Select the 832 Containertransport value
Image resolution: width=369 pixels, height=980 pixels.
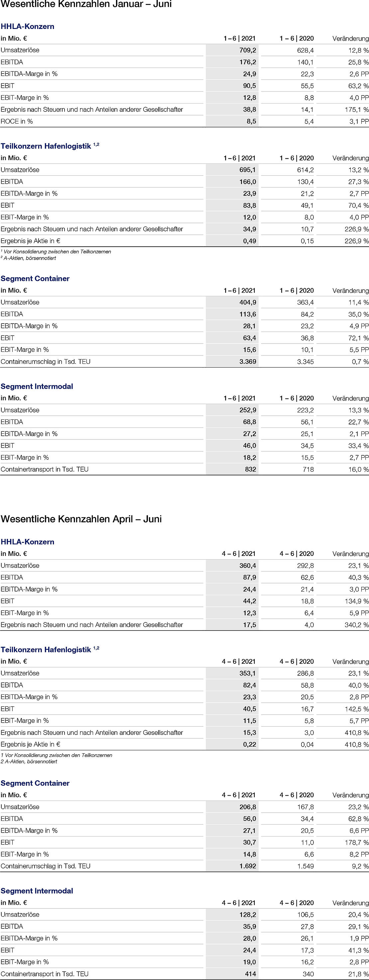(x=250, y=469)
